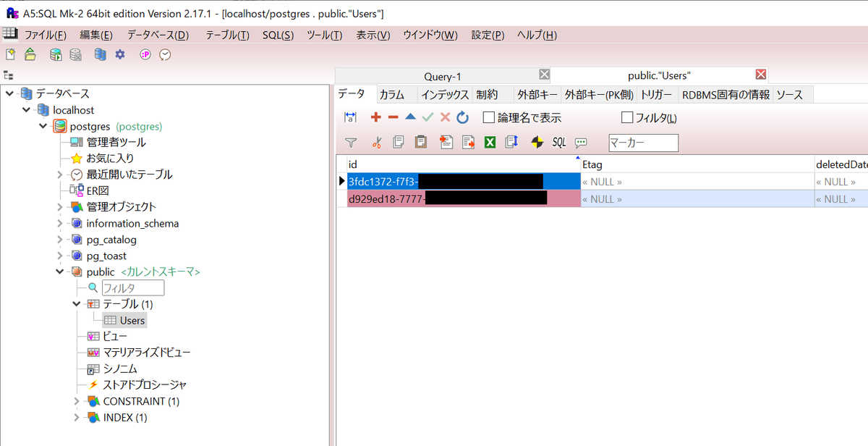Click the import data icon

click(x=446, y=143)
